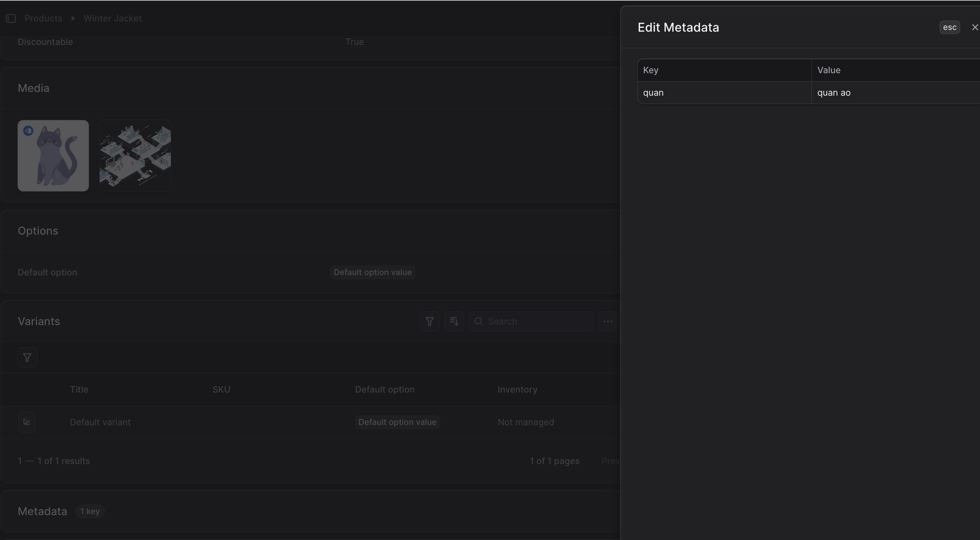This screenshot has width=980, height=540.
Task: Open the cat media thumbnail
Action: click(x=53, y=156)
